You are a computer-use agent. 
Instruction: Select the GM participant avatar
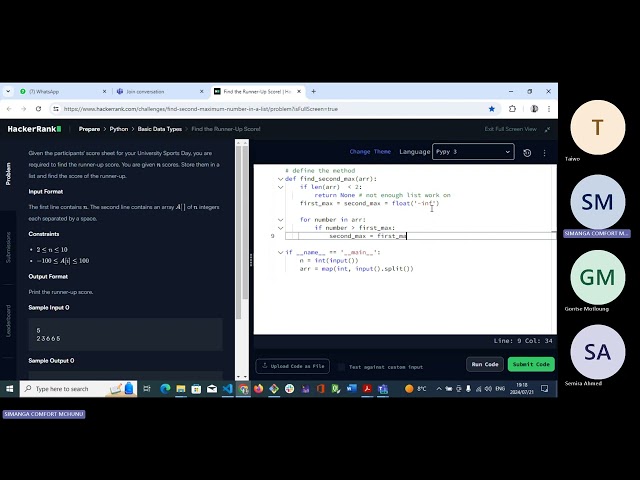[x=598, y=277]
